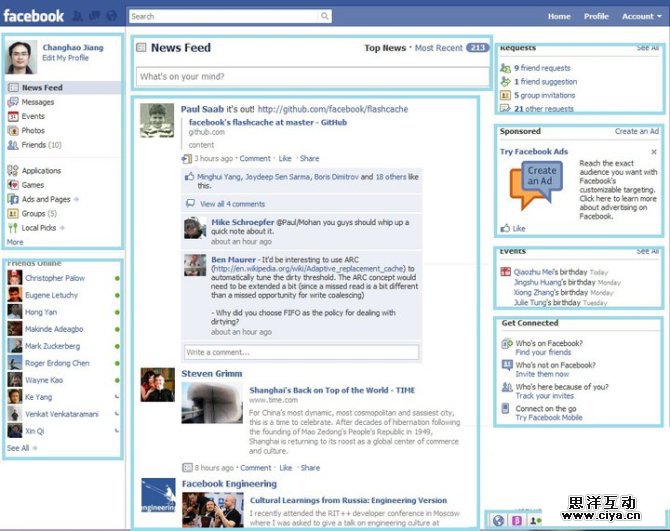Click Comment under Paul Saab's post

(x=255, y=158)
